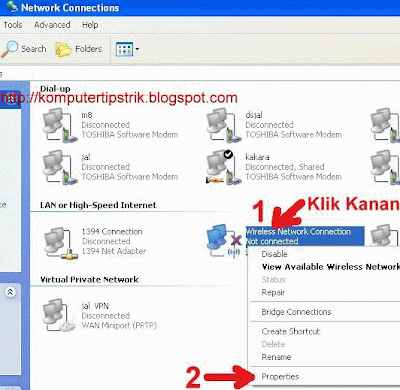Viewport: 400px width, 390px height.
Task: Select the jal_VPN connection icon
Action: tap(59, 315)
